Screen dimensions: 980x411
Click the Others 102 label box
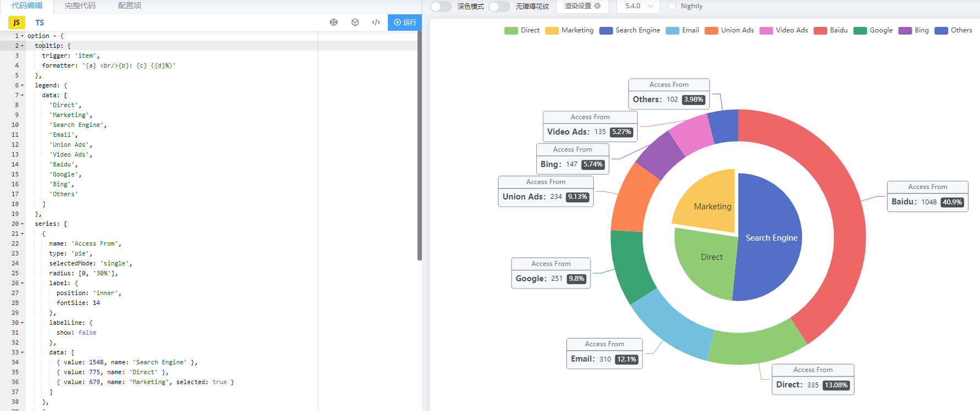669,94
